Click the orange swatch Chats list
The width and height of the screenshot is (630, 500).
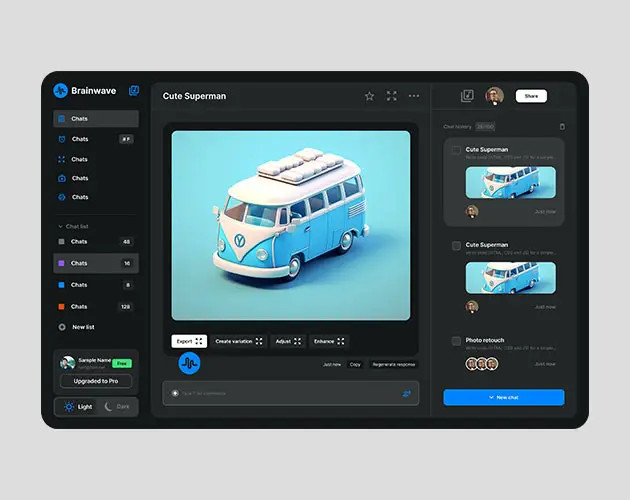(x=95, y=307)
